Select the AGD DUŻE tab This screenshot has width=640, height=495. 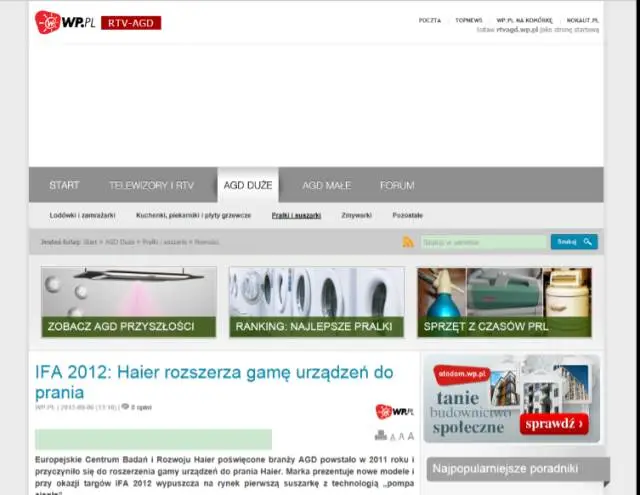(248, 185)
